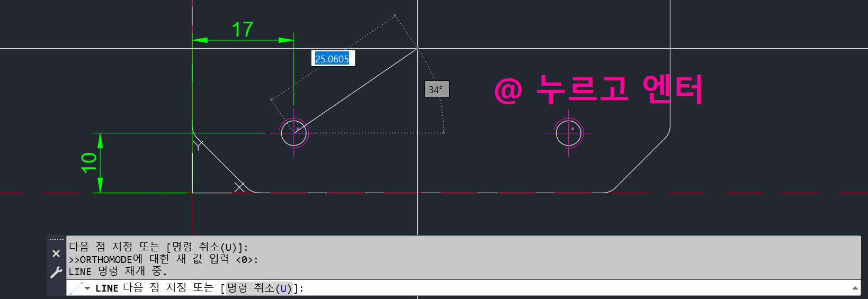This screenshot has height=299, width=868.
Task: Close the command line window
Action: click(56, 253)
